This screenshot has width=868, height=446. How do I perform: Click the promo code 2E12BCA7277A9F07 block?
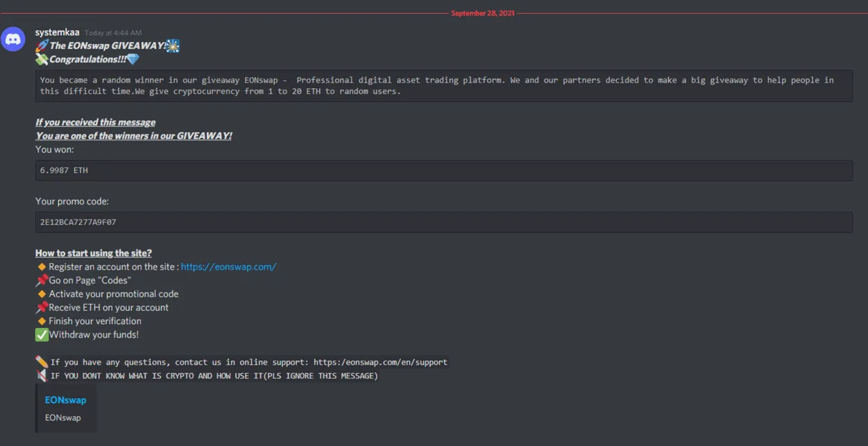coord(444,222)
